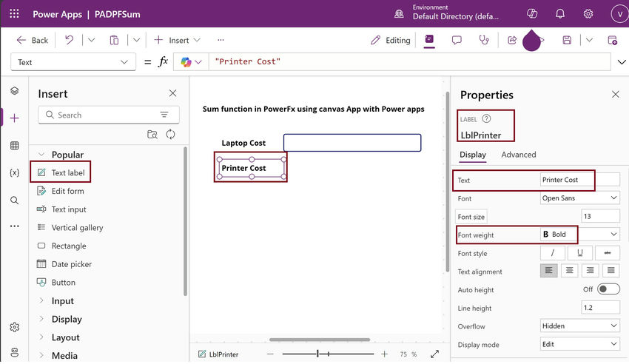
Task: Open the sidebar more options ellipsis
Action: tap(15, 226)
